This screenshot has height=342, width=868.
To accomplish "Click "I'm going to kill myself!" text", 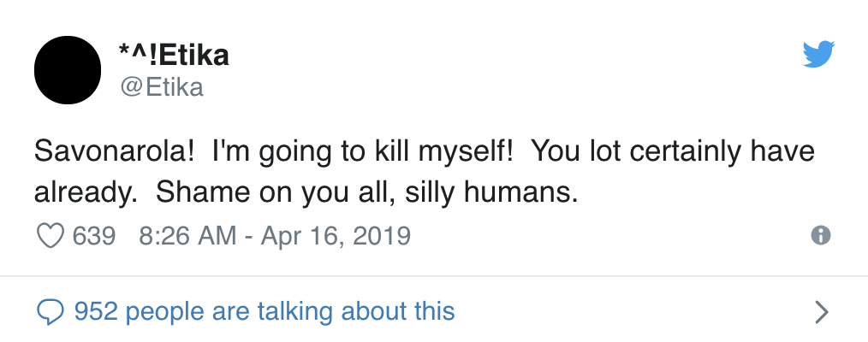I will [x=361, y=153].
